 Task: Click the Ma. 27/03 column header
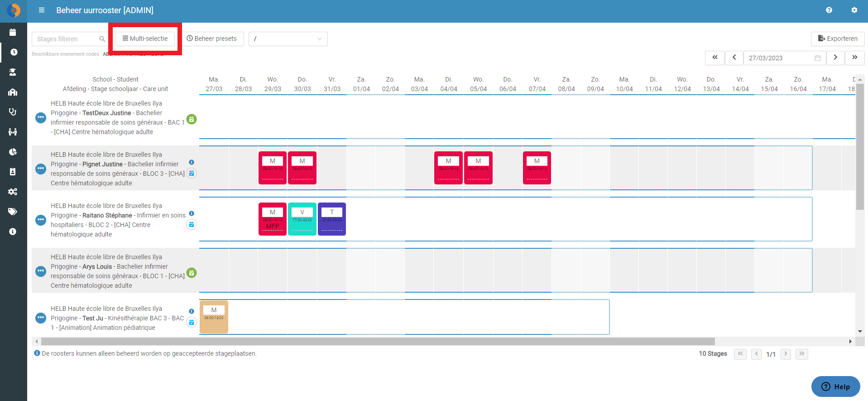pyautogui.click(x=214, y=84)
